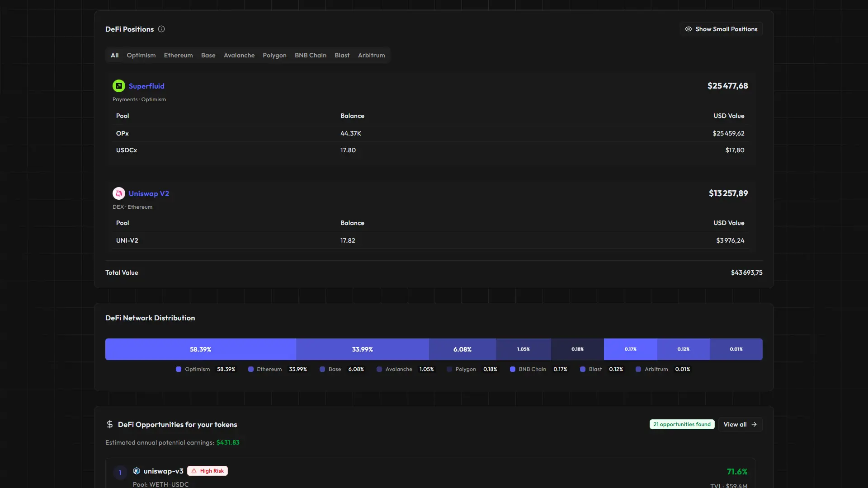Click the info icon beside DeFi Positions
This screenshot has height=488, width=868.
click(161, 29)
